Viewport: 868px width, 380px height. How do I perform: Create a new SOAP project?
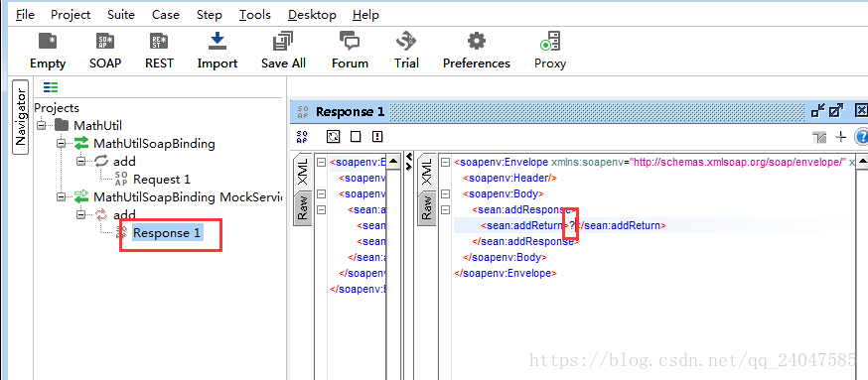pos(105,51)
